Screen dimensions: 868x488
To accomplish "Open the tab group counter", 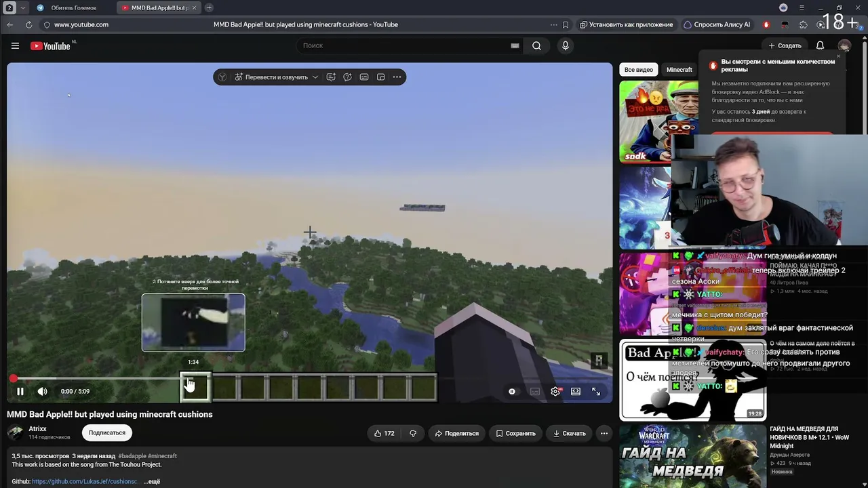I will 9,7.
